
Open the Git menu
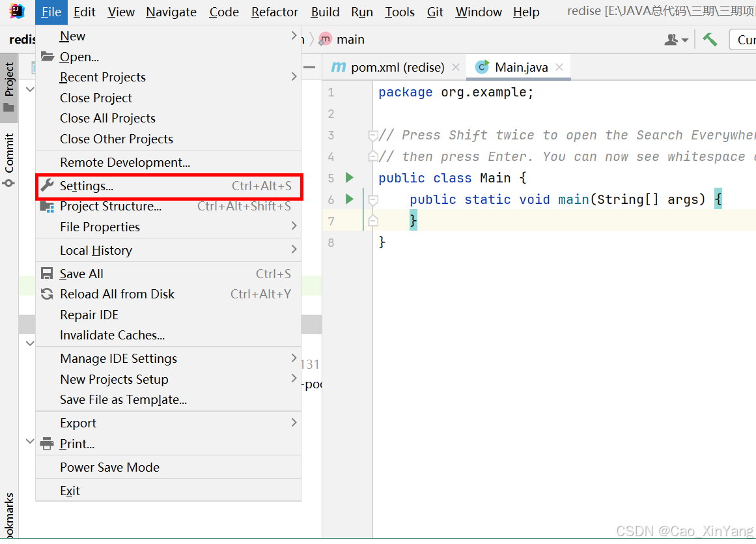[x=435, y=12]
